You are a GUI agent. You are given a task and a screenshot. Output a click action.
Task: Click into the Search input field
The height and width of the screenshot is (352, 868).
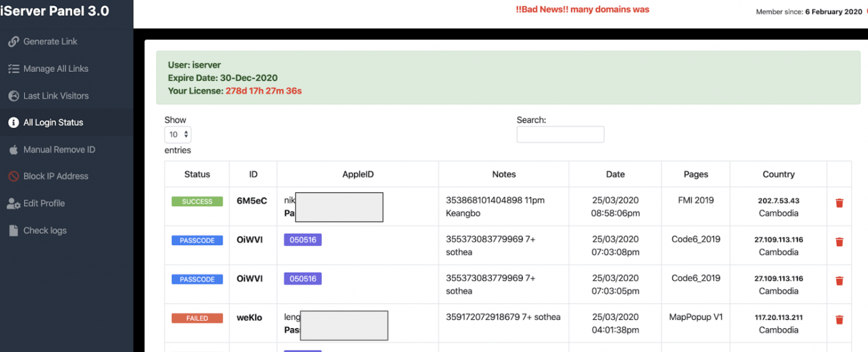pos(560,134)
